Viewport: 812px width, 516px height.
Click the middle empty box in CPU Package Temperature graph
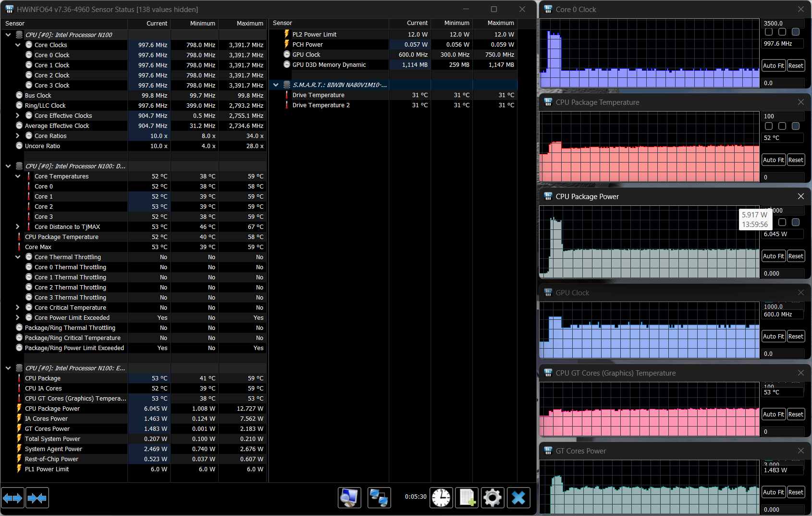[x=782, y=126]
